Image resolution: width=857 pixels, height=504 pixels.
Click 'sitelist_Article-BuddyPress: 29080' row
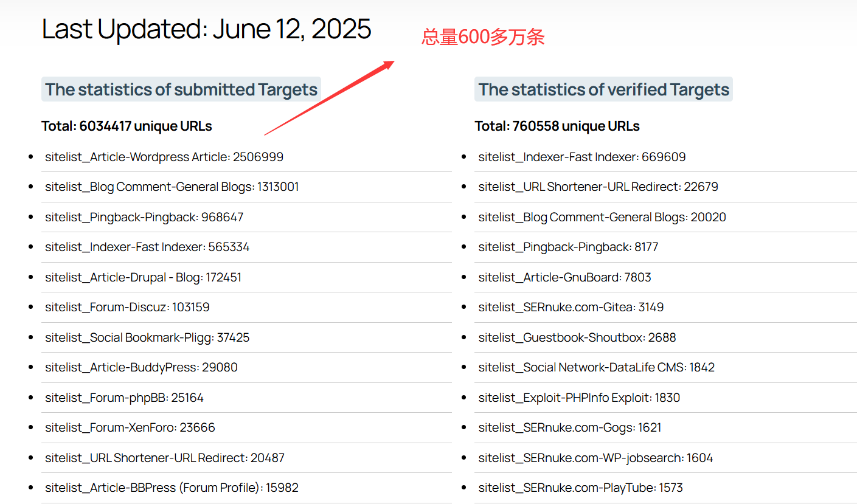(x=246, y=367)
